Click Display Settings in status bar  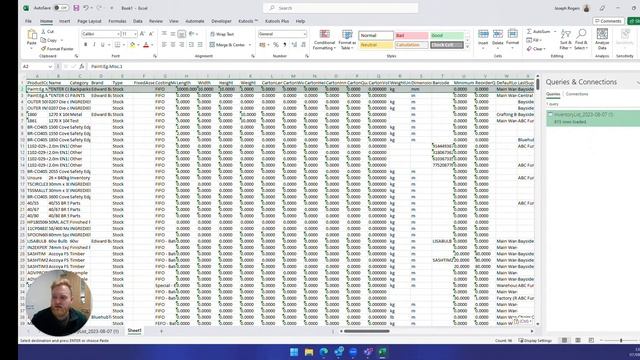click(x=535, y=340)
